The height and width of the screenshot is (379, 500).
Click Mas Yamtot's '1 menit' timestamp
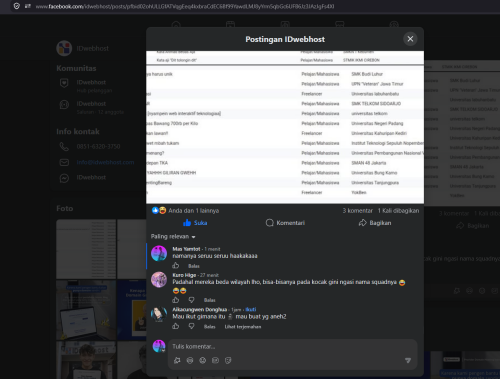[x=212, y=249]
